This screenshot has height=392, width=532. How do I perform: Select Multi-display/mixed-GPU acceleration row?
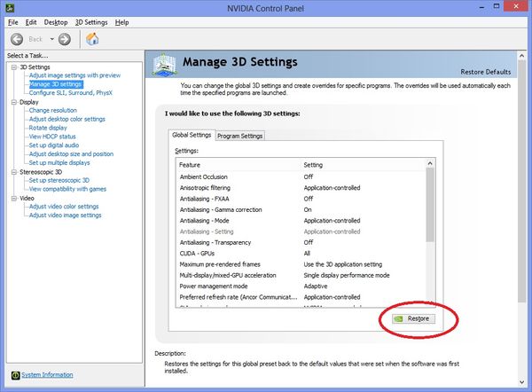[x=301, y=275]
